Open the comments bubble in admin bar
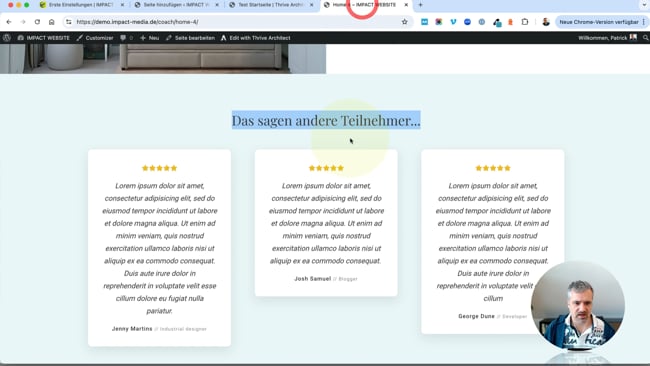Image resolution: width=650 pixels, height=366 pixels. click(126, 38)
